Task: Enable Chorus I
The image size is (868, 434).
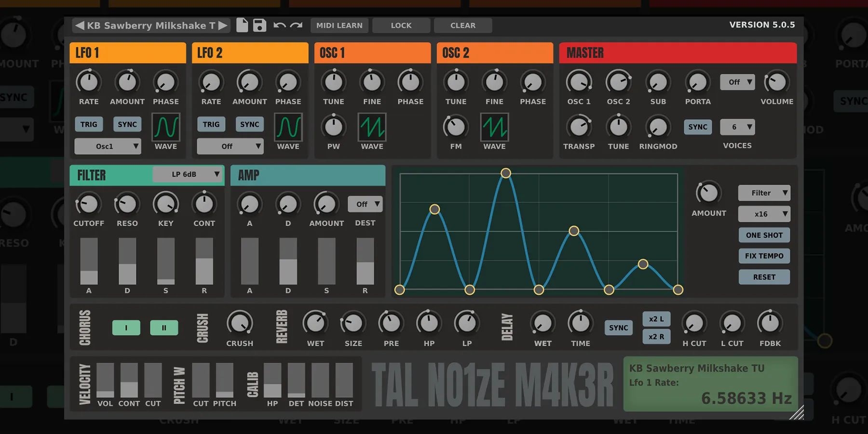Action: (x=126, y=328)
